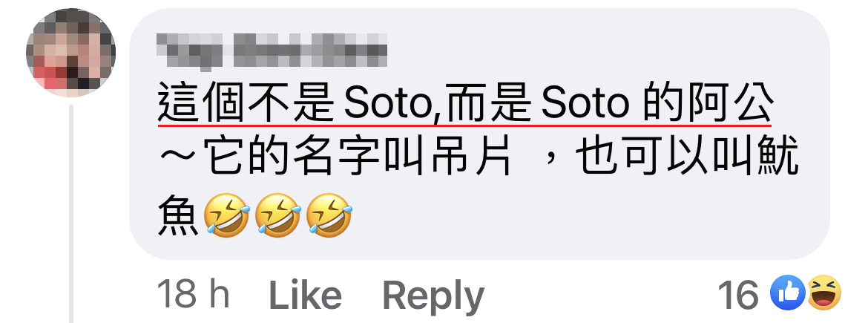View the 16 reactions count
This screenshot has width=868, height=323.
click(738, 294)
